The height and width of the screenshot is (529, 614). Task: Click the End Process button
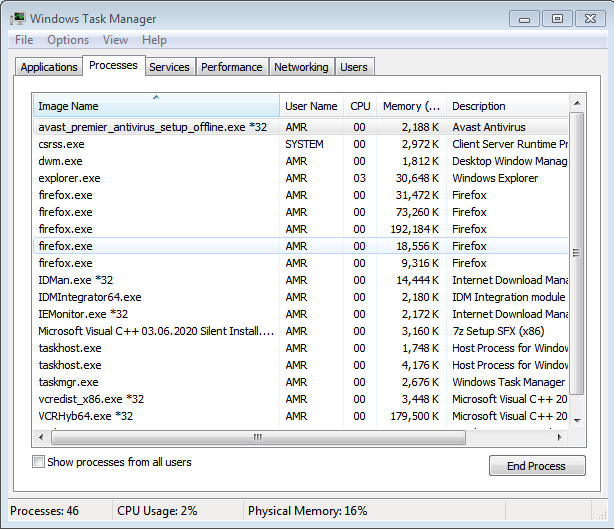[537, 466]
